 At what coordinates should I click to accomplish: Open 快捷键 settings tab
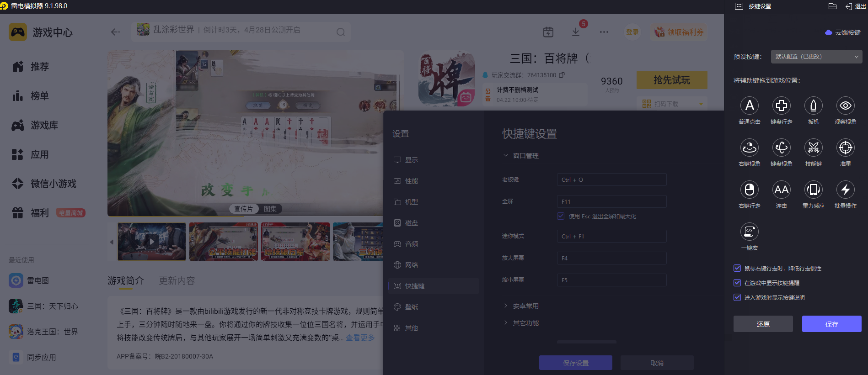click(433, 286)
